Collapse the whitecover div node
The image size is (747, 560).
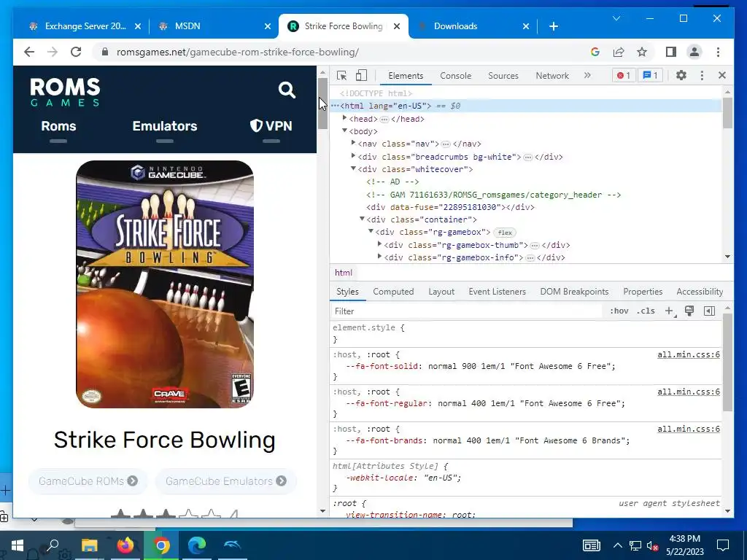354,168
